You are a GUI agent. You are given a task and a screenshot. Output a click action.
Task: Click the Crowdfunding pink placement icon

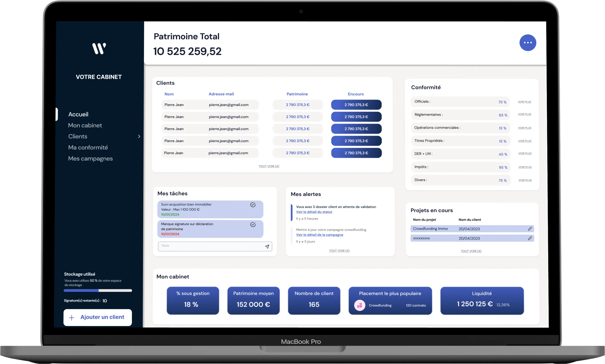(360, 305)
